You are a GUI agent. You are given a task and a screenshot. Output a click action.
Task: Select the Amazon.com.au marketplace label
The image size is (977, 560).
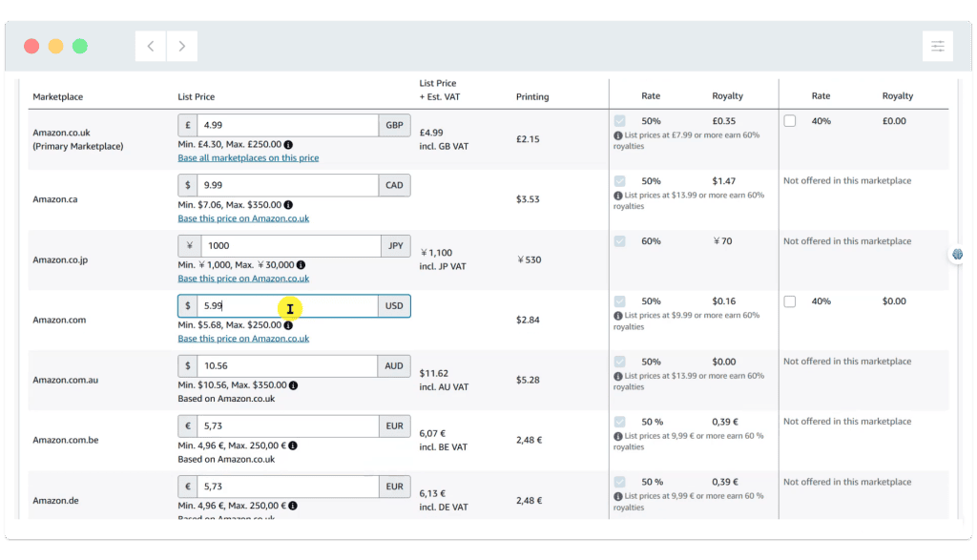(x=66, y=380)
